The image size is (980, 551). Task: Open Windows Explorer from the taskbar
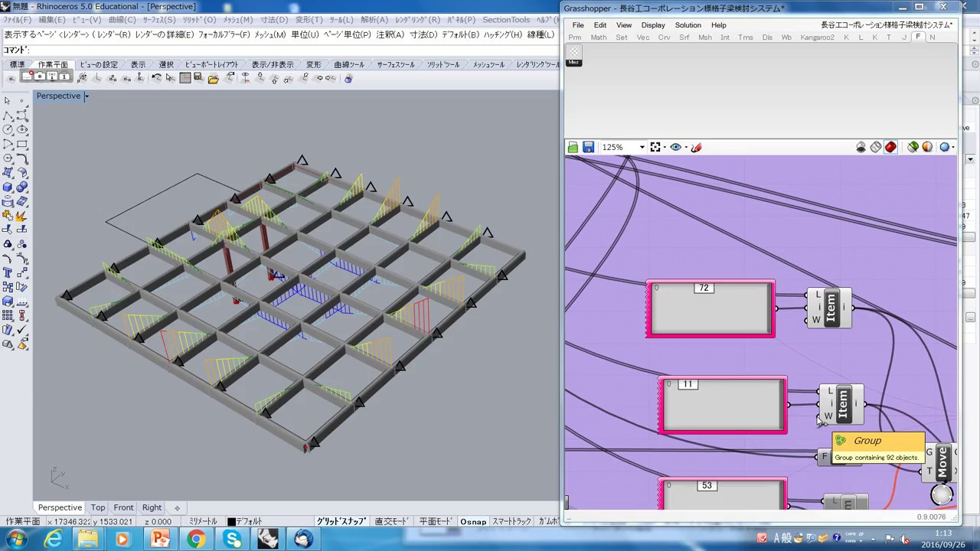[88, 540]
